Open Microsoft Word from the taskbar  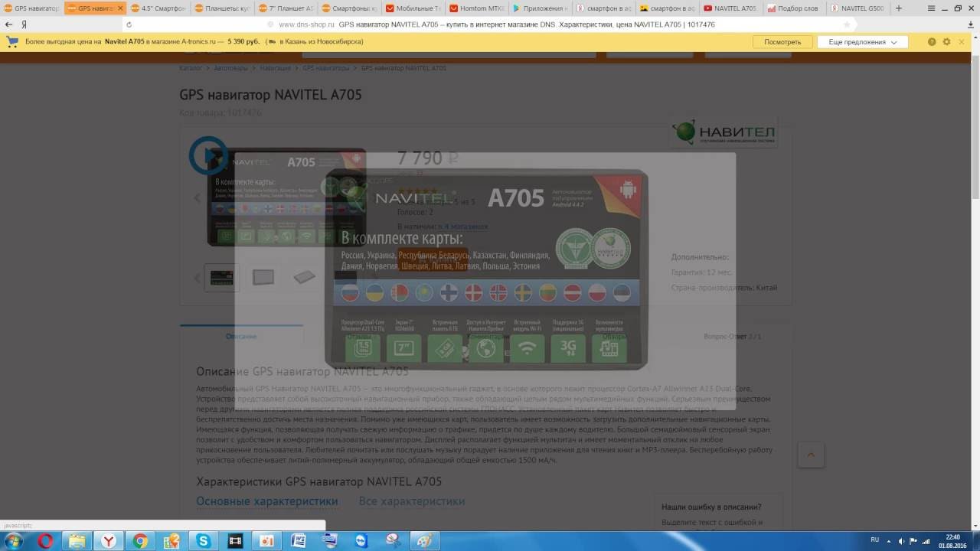[x=299, y=541]
